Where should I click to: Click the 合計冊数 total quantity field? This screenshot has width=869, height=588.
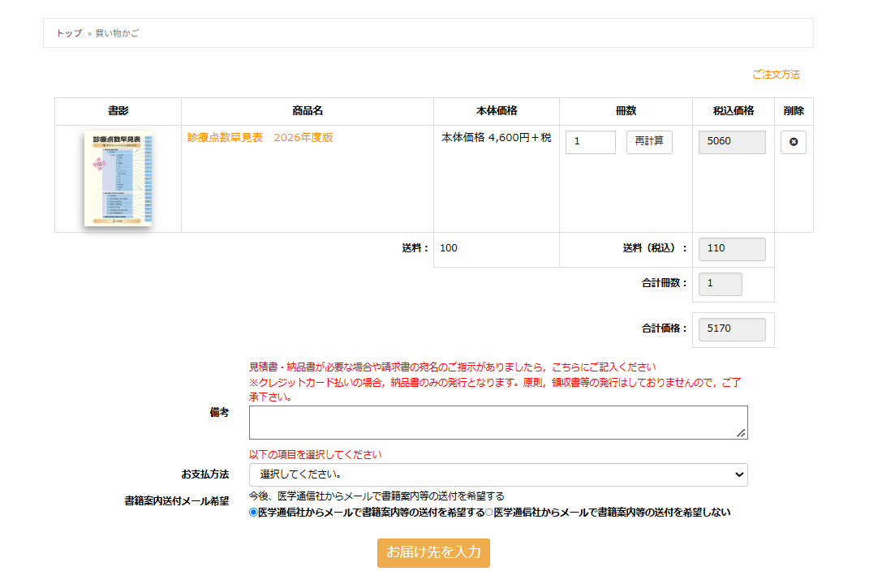click(720, 284)
